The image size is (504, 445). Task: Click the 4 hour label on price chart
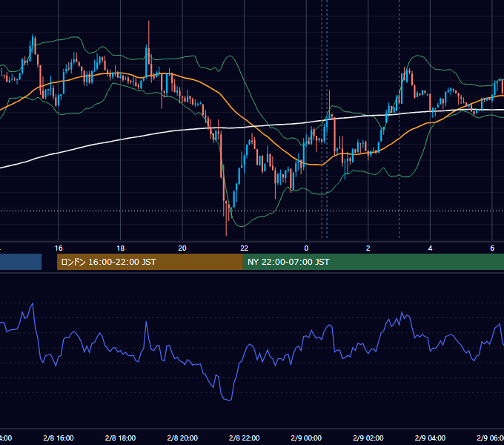click(430, 248)
